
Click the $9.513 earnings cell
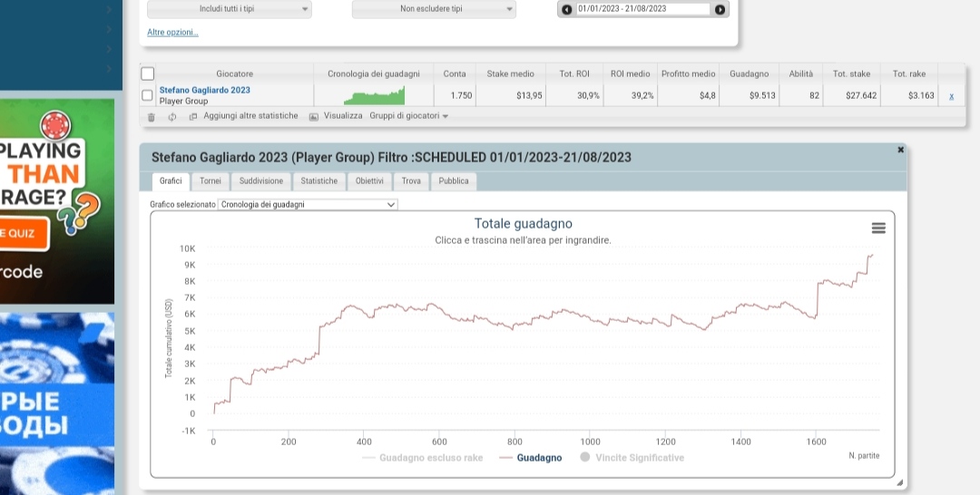[x=749, y=95]
